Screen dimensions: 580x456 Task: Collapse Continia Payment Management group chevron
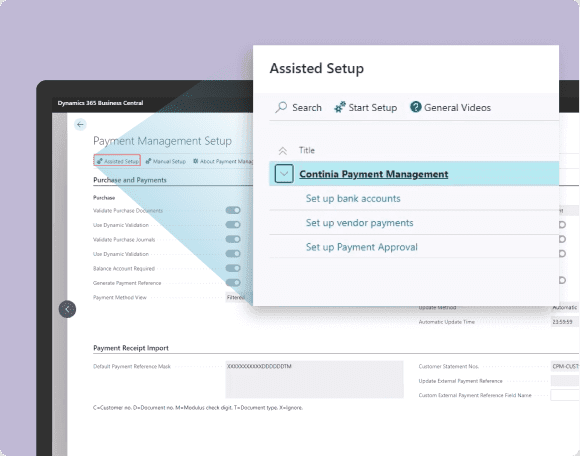[284, 174]
